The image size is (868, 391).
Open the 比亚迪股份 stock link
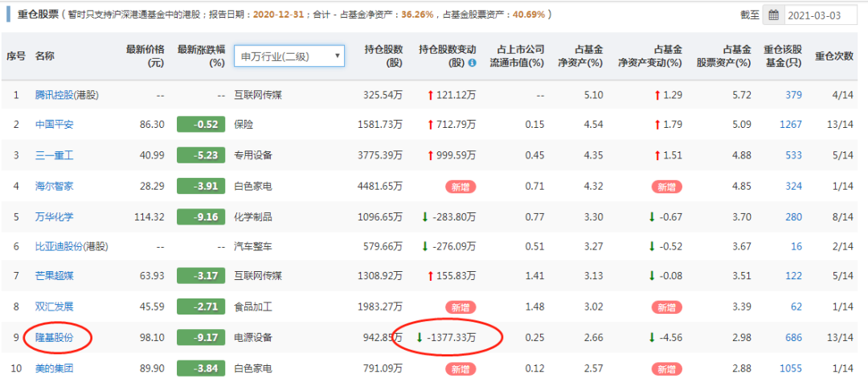click(x=59, y=246)
